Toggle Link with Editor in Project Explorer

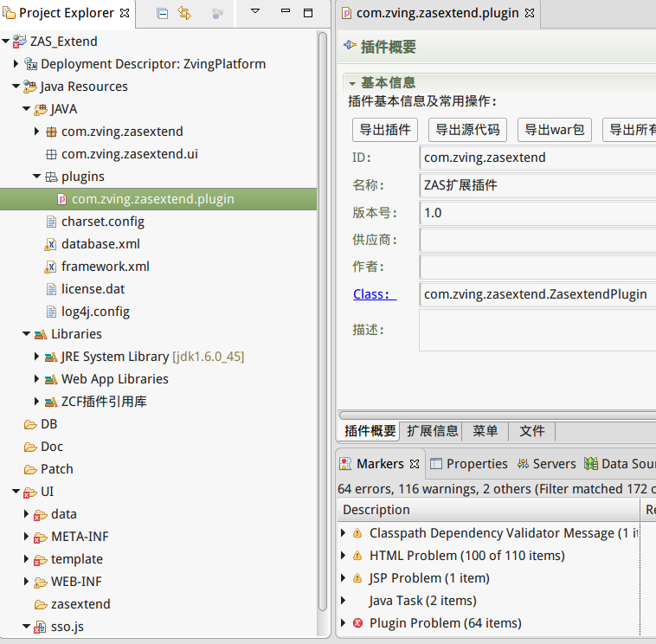(x=184, y=13)
